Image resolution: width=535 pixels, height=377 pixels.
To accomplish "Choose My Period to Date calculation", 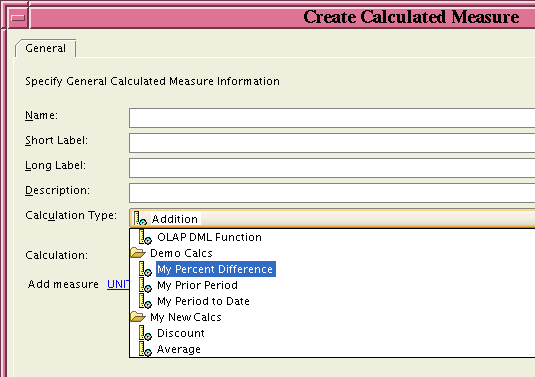I will click(x=203, y=301).
